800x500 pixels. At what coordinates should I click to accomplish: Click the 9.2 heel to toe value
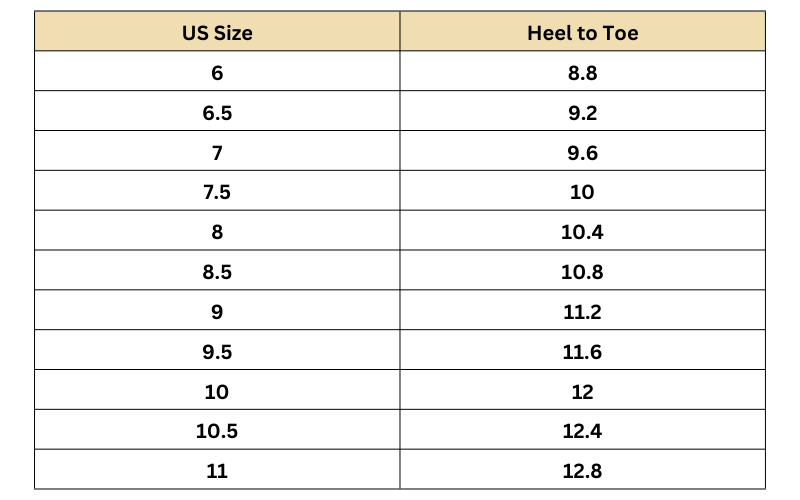(x=582, y=112)
